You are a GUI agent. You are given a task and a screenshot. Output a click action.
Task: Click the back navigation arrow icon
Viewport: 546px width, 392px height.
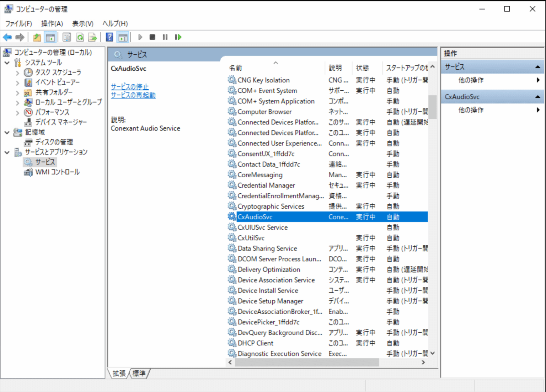[x=7, y=37]
